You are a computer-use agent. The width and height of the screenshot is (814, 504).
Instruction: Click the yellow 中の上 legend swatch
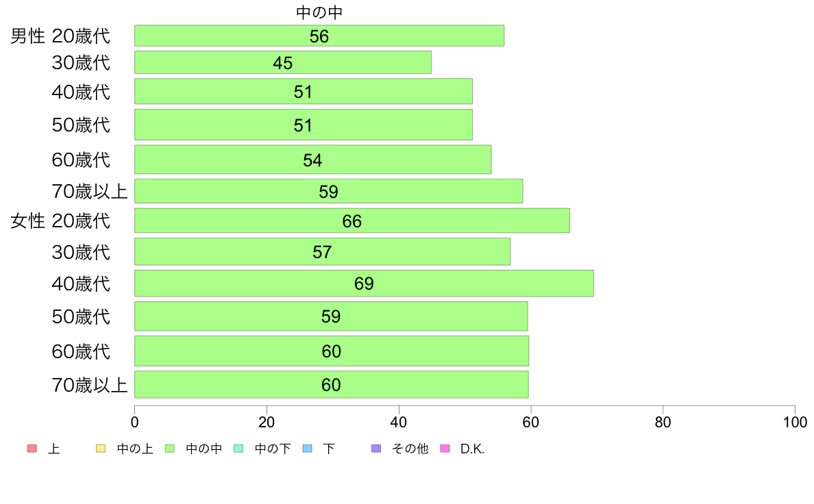coord(101,449)
